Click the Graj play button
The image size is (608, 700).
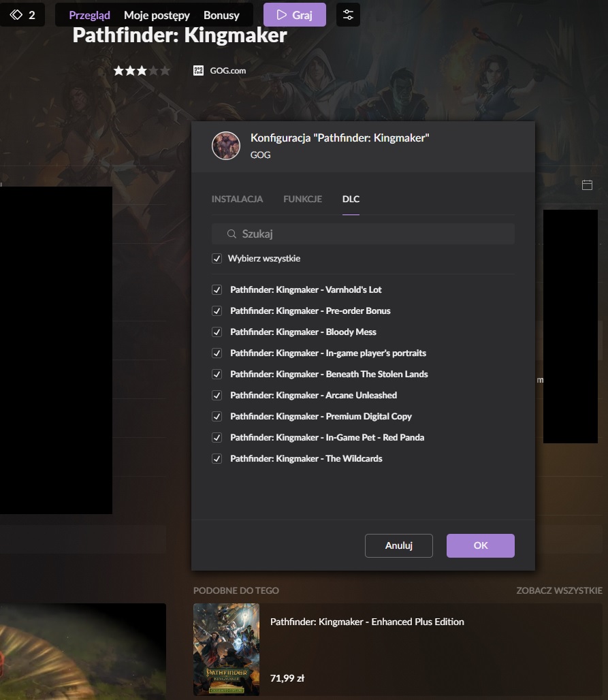point(295,15)
